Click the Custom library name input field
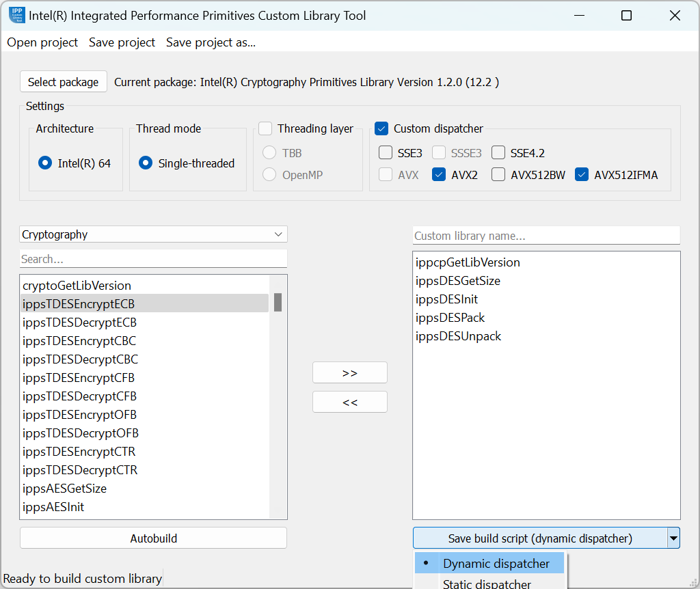The width and height of the screenshot is (700, 589). pyautogui.click(x=546, y=236)
